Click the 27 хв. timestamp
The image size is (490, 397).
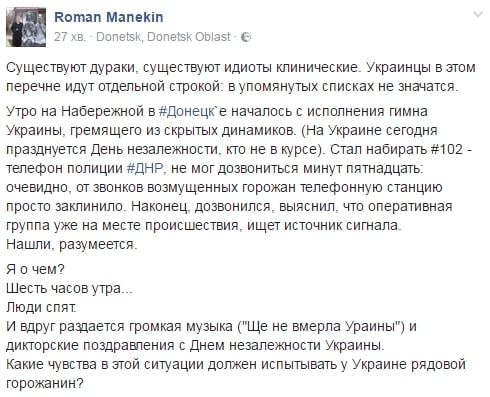point(70,36)
